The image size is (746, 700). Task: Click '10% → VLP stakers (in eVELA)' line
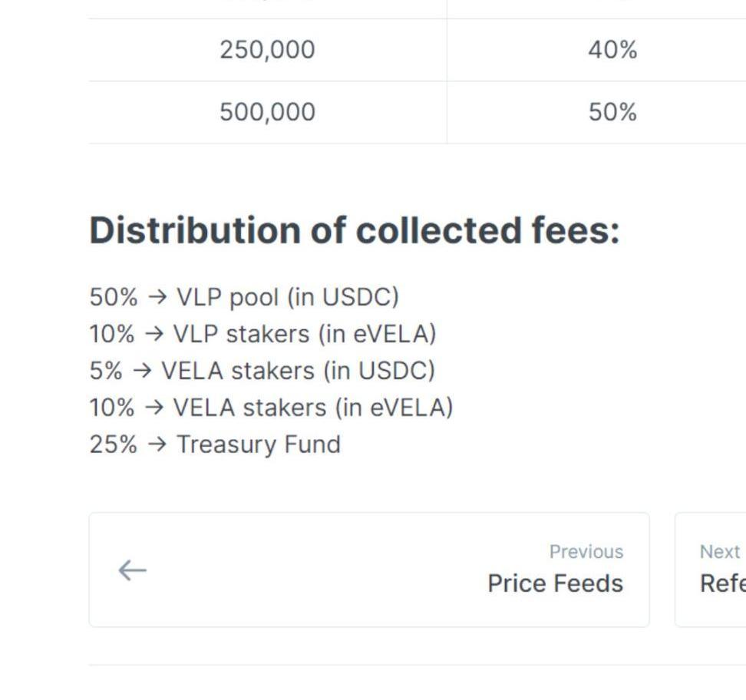click(x=262, y=334)
